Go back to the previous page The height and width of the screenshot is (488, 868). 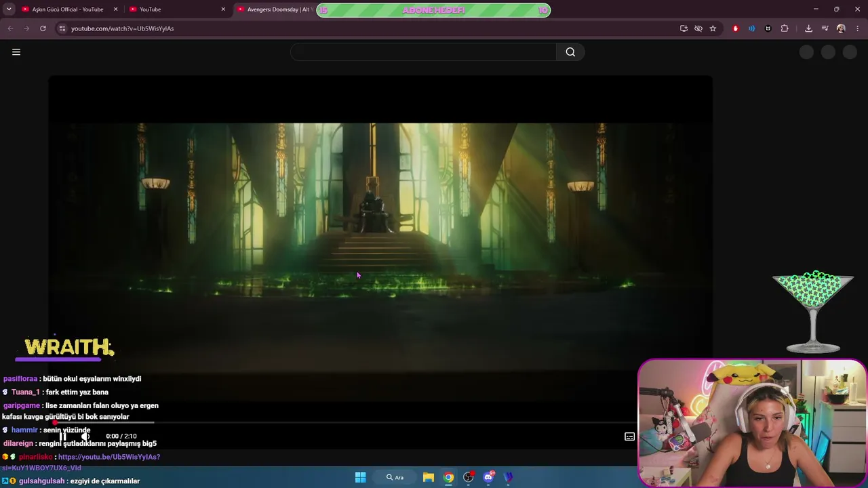coord(10,28)
